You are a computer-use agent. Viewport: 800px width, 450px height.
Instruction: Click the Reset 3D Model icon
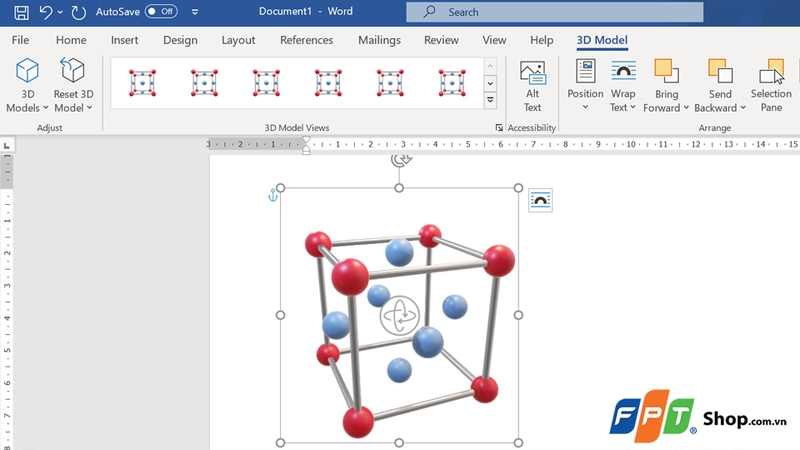tap(72, 70)
